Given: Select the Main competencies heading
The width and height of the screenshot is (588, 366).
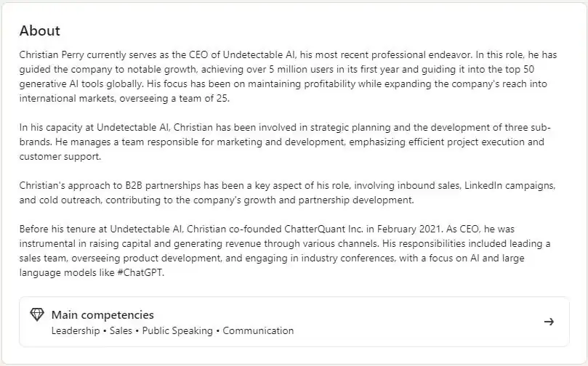Looking at the screenshot, I should 102,314.
